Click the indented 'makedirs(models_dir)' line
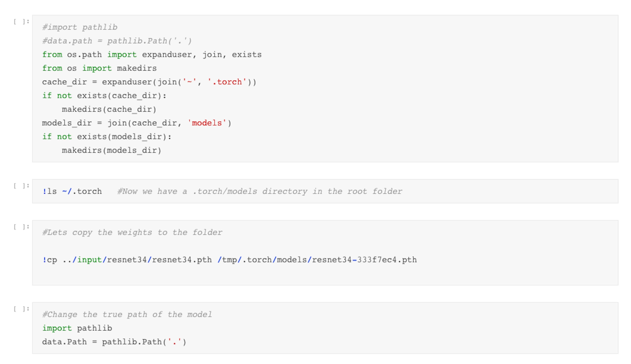631x364 pixels. (111, 151)
